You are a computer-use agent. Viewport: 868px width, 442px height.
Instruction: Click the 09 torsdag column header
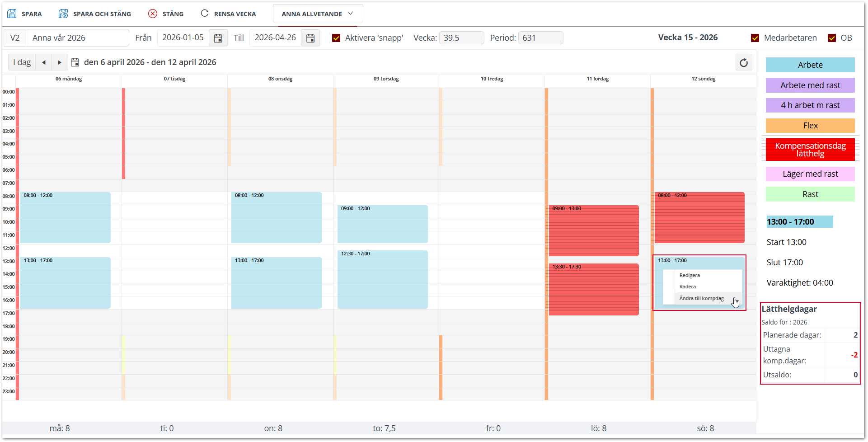(x=386, y=79)
